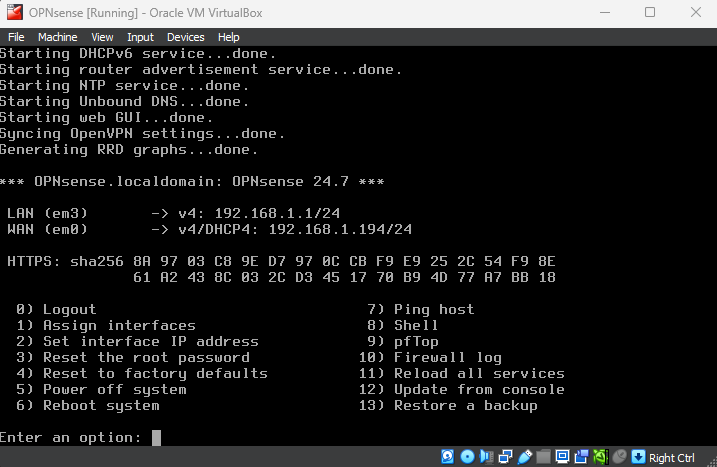This screenshot has height=467, width=717.
Task: Open the Machine menu
Action: [57, 37]
